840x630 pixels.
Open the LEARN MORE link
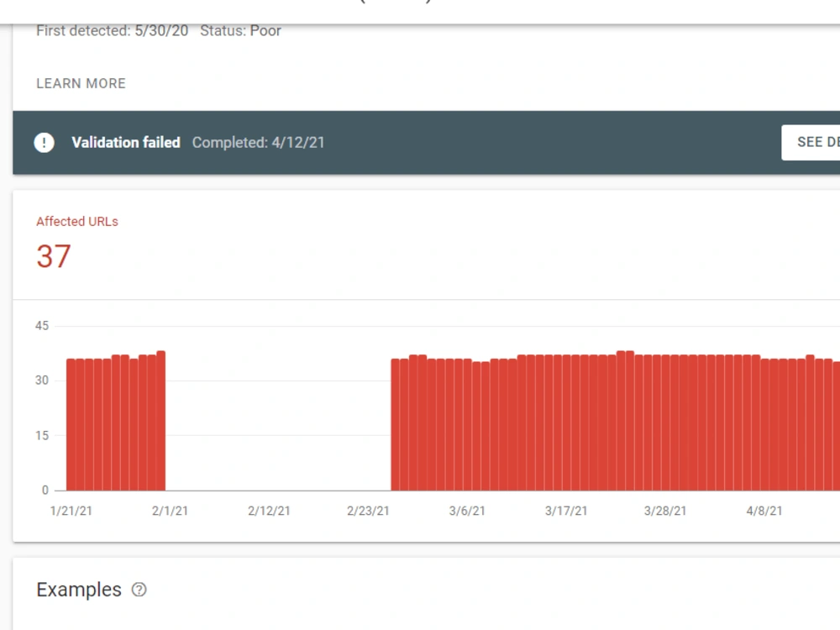(81, 83)
